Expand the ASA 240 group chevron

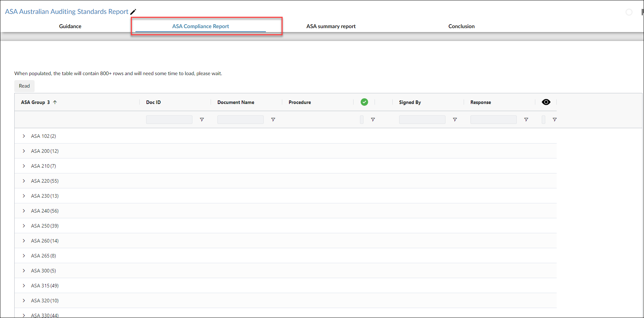(x=24, y=211)
